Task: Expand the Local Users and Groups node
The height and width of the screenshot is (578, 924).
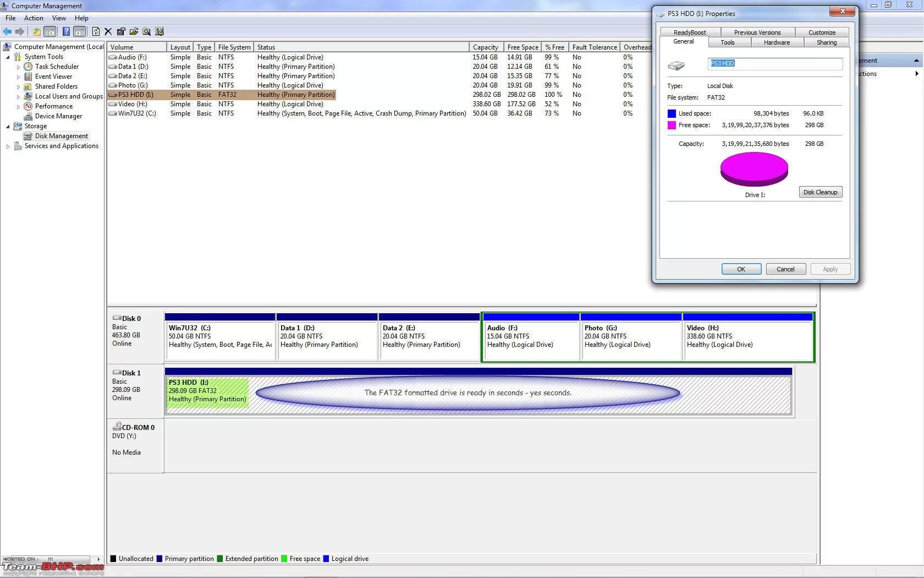Action: click(x=18, y=97)
